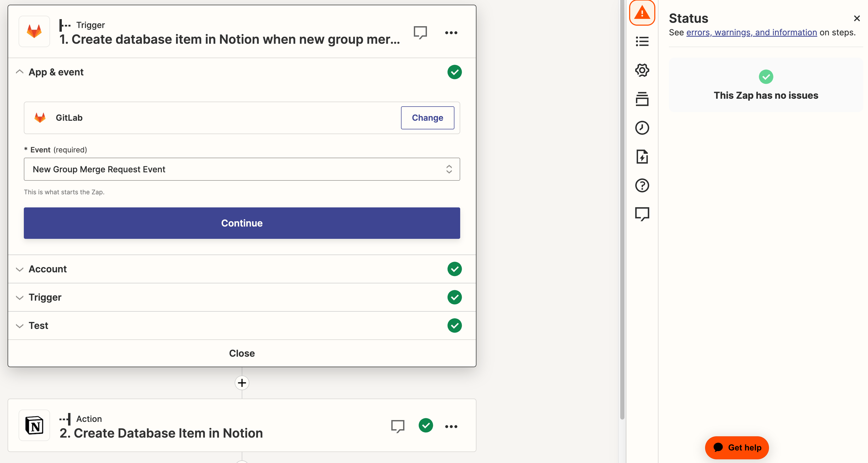This screenshot has width=868, height=463.
Task: Open the Event dropdown
Action: click(x=242, y=169)
